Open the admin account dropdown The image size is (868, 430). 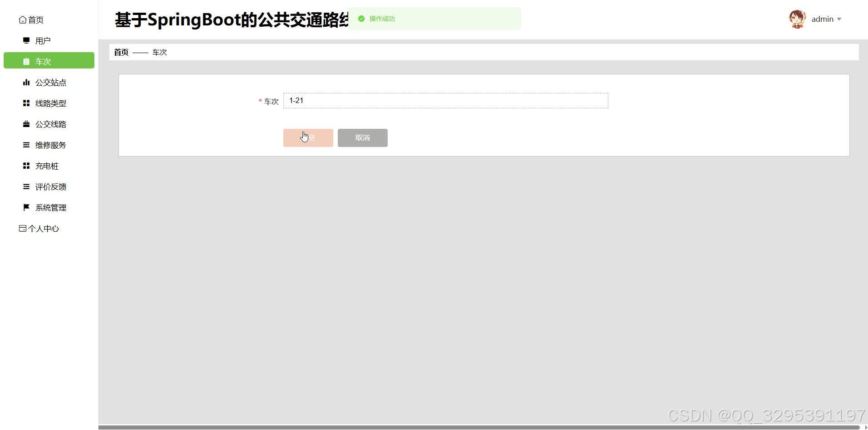(x=840, y=19)
